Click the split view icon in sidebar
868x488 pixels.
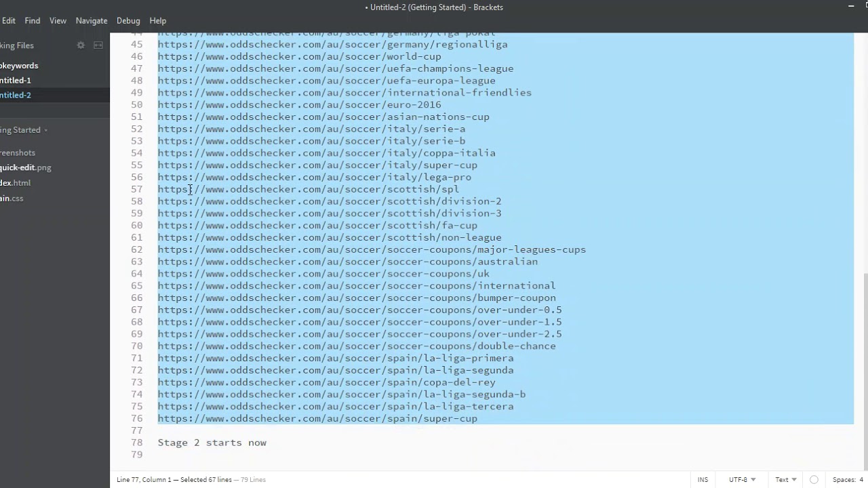click(x=98, y=45)
